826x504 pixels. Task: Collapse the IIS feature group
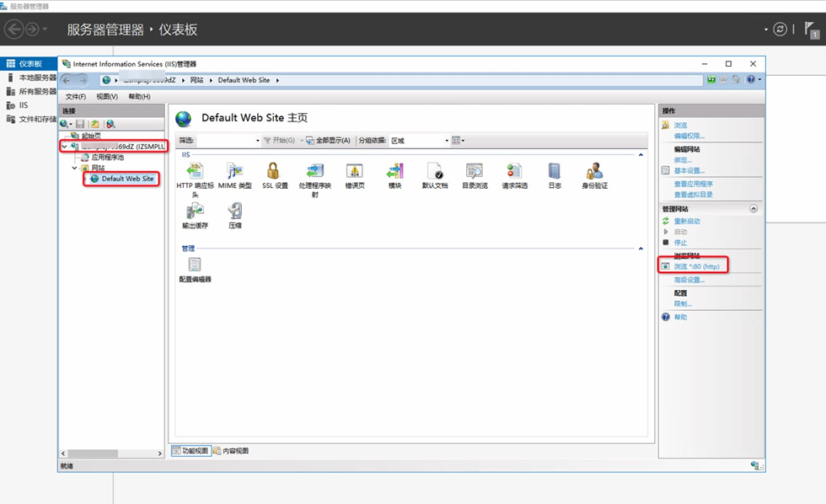pyautogui.click(x=641, y=155)
